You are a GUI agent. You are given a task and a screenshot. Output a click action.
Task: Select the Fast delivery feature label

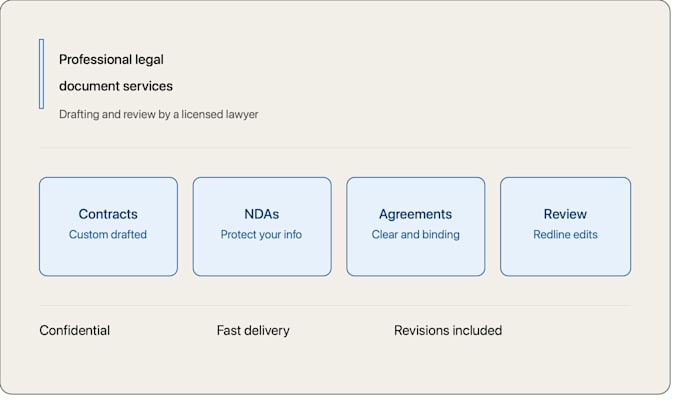coord(253,331)
